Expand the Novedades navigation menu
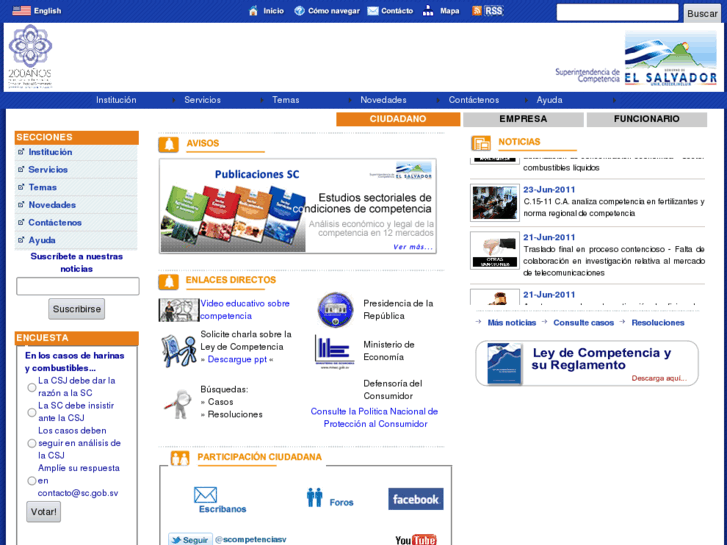Image resolution: width=727 pixels, height=545 pixels. tap(383, 100)
